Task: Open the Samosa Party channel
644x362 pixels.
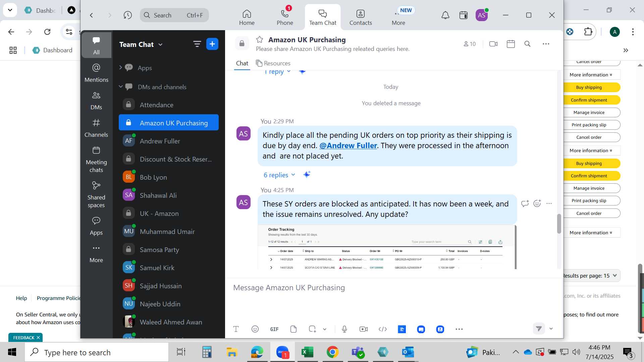Action: [x=169, y=250]
